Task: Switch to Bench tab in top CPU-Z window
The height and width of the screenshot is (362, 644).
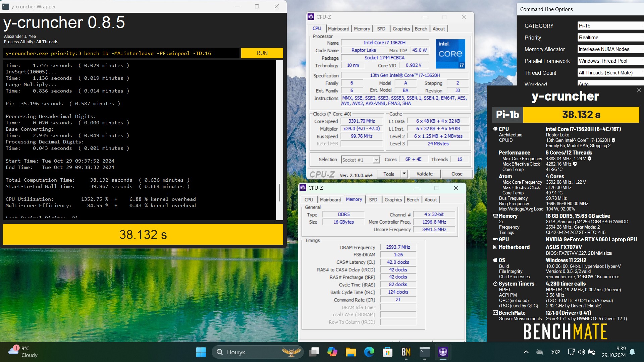Action: 421,29
